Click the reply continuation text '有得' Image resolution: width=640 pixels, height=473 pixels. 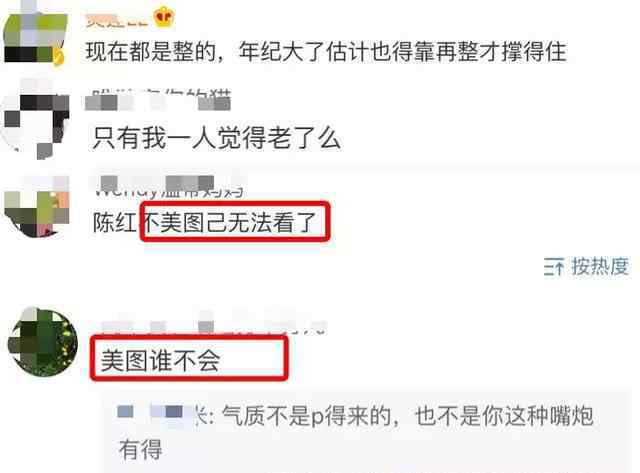tap(140, 449)
